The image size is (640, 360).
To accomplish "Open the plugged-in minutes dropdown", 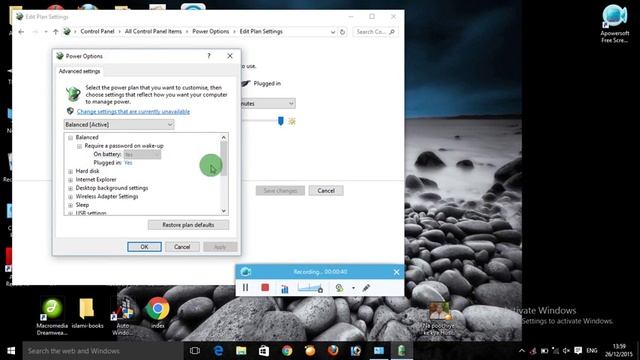I will (x=268, y=104).
